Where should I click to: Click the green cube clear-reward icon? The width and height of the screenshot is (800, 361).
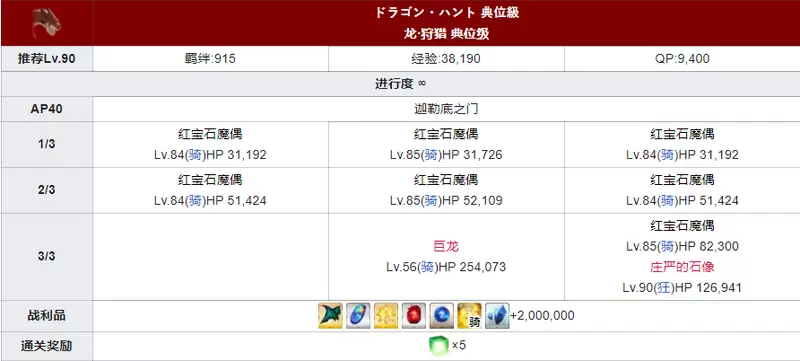[439, 346]
